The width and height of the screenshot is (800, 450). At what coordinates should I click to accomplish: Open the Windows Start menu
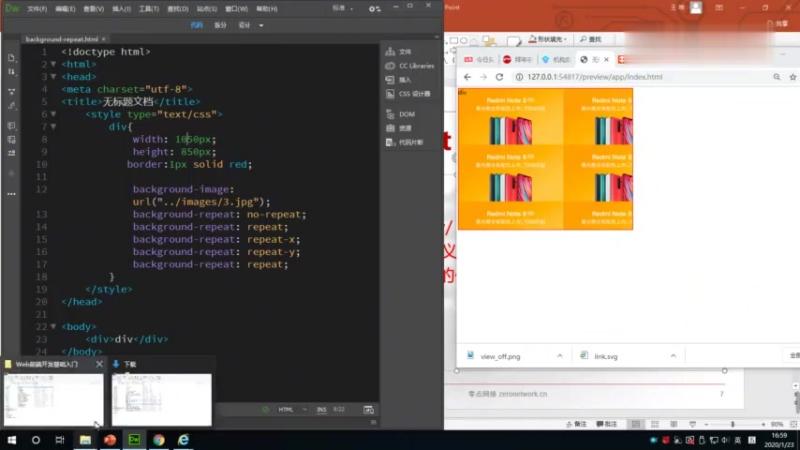(11, 440)
